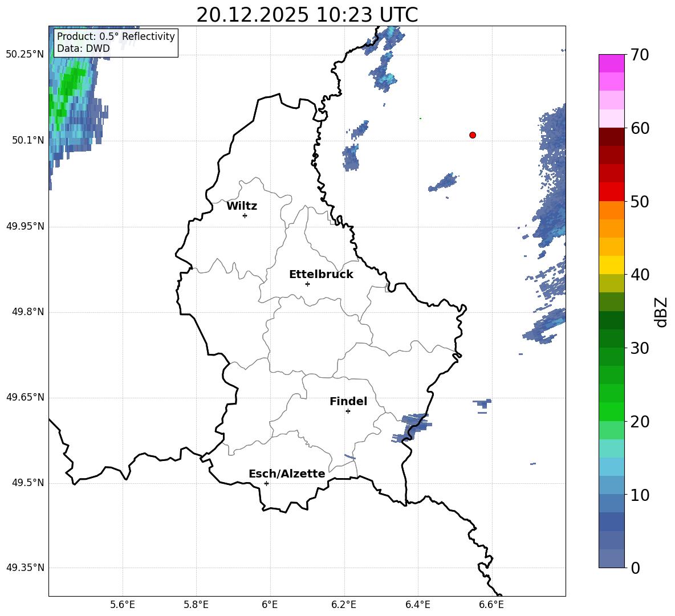Screen dimensions: 675x616
Task: Click the orange colorbar segment near 50
Action: pyautogui.click(x=611, y=210)
